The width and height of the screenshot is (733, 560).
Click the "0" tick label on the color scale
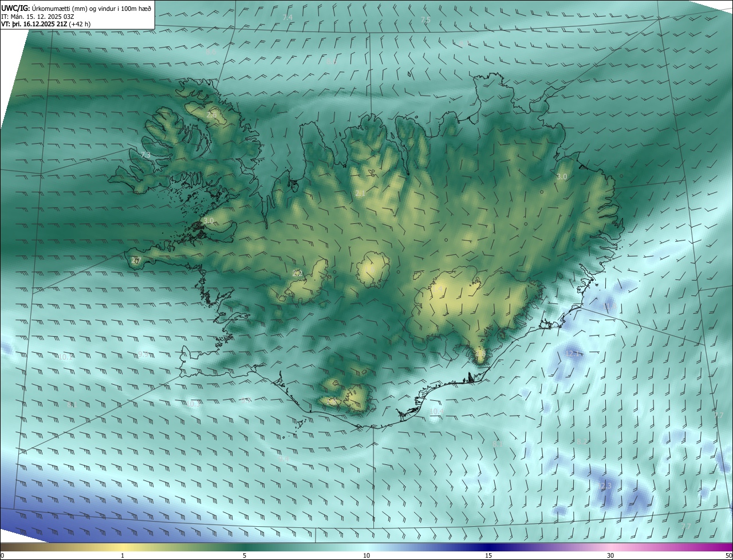[2, 555]
